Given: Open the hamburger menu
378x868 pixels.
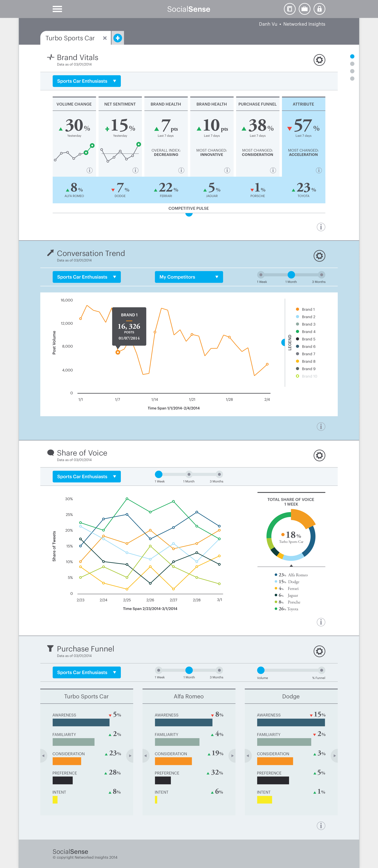Looking at the screenshot, I should (57, 9).
